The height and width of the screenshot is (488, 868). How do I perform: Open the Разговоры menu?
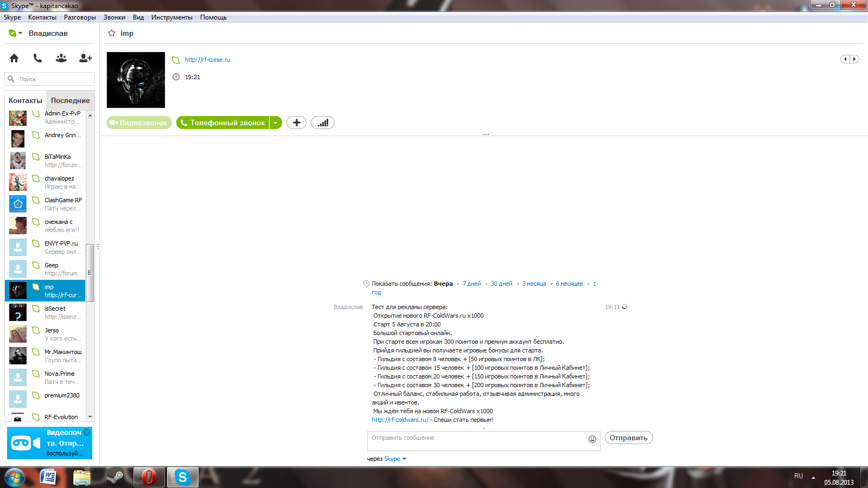80,17
